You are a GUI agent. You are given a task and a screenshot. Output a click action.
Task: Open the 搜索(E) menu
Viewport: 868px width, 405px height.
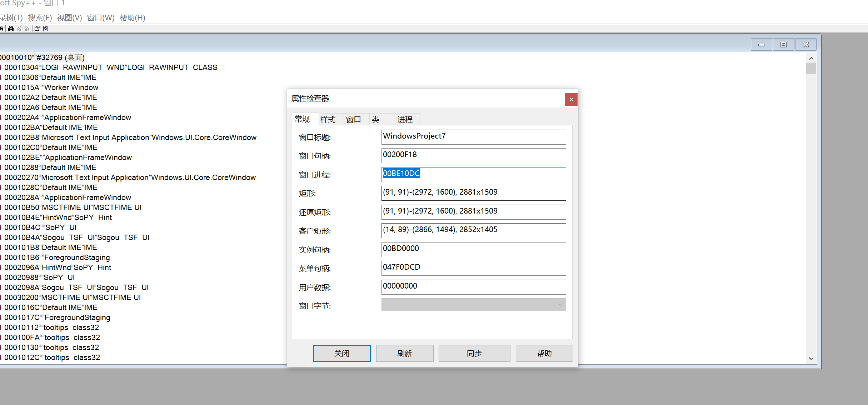tap(40, 18)
